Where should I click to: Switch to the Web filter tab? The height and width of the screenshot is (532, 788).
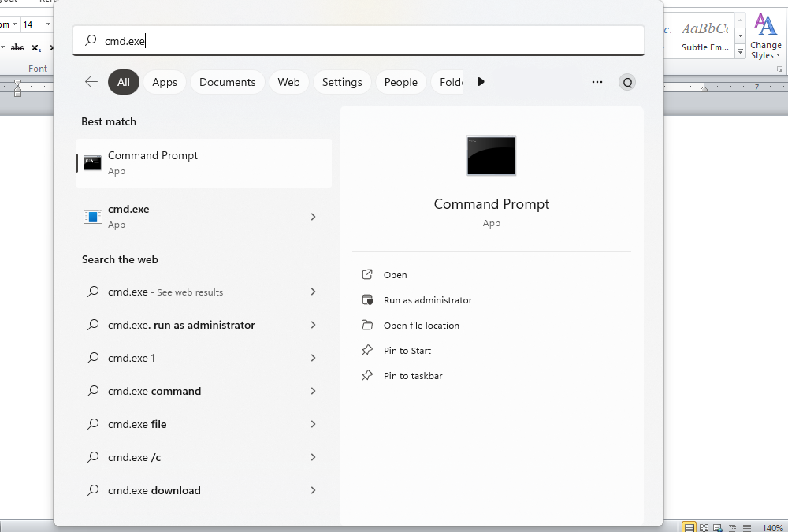coord(288,82)
